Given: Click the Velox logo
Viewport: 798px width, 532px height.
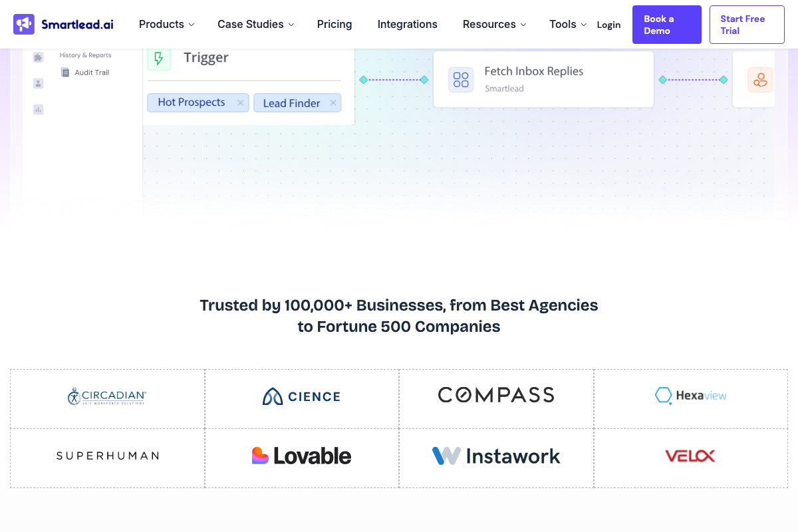Looking at the screenshot, I should coord(690,456).
